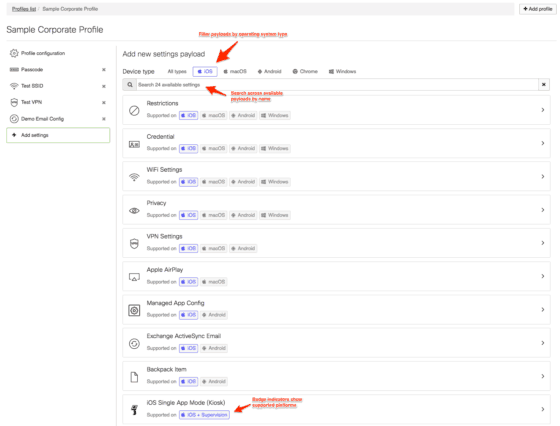
Task: Expand the Restrictions row chevron
Action: [x=542, y=110]
